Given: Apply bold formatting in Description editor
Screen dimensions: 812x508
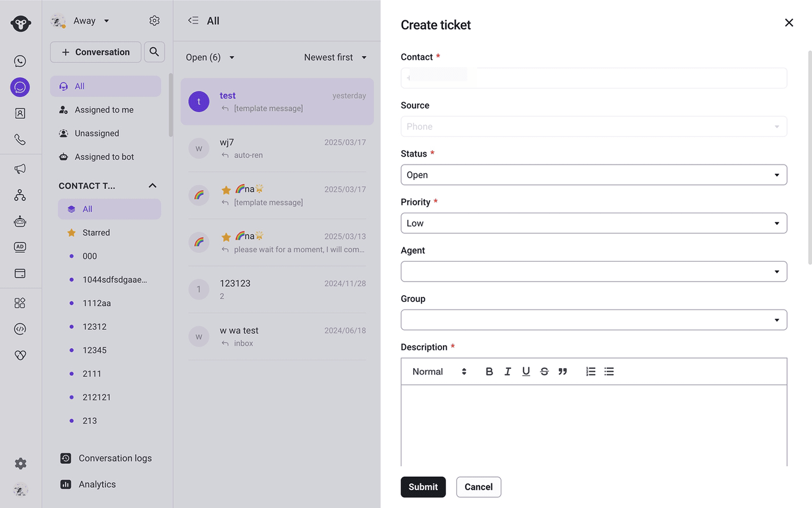Looking at the screenshot, I should (489, 372).
